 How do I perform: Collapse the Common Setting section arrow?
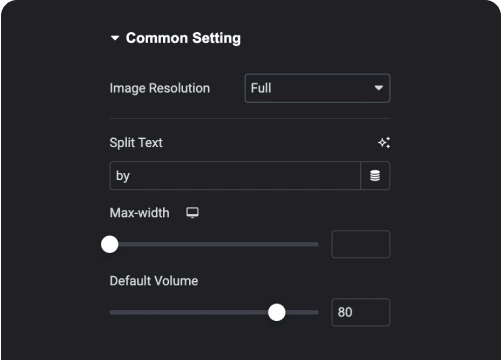point(115,38)
